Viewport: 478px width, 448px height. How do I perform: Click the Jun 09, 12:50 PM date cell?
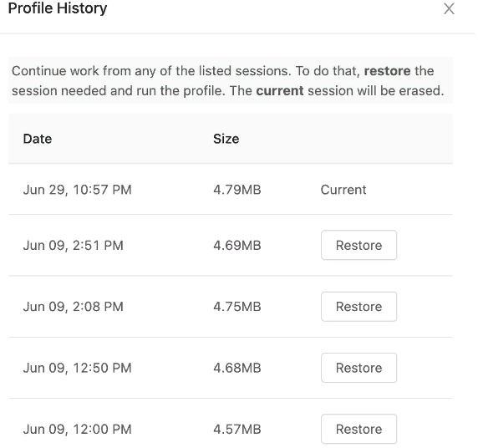point(78,368)
